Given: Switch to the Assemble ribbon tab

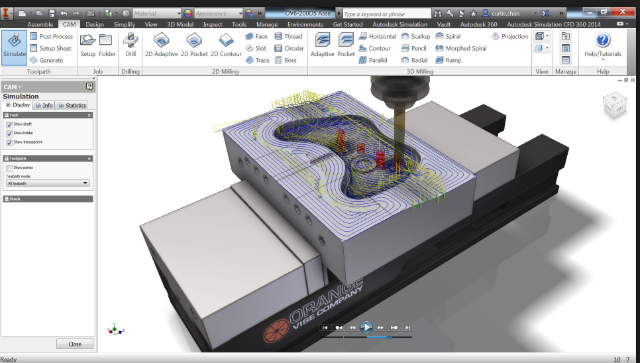Looking at the screenshot, I should 40,24.
